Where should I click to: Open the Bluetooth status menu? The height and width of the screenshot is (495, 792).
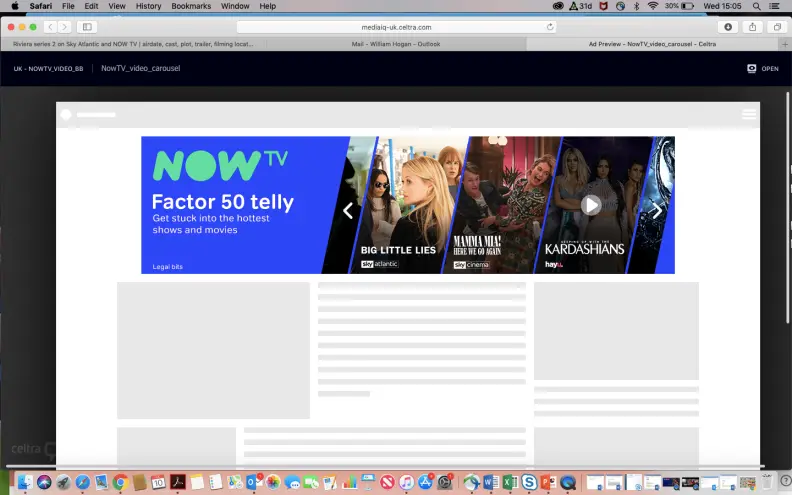tap(636, 6)
